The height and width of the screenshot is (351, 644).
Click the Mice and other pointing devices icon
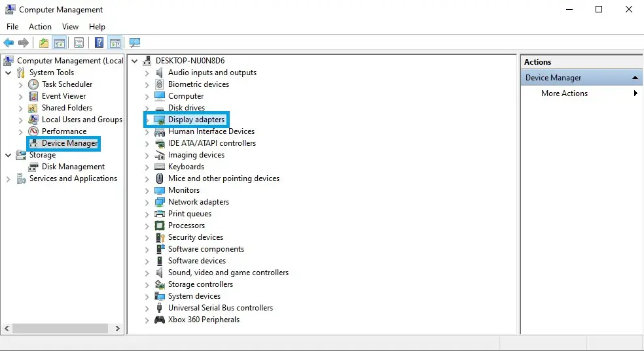tap(159, 178)
